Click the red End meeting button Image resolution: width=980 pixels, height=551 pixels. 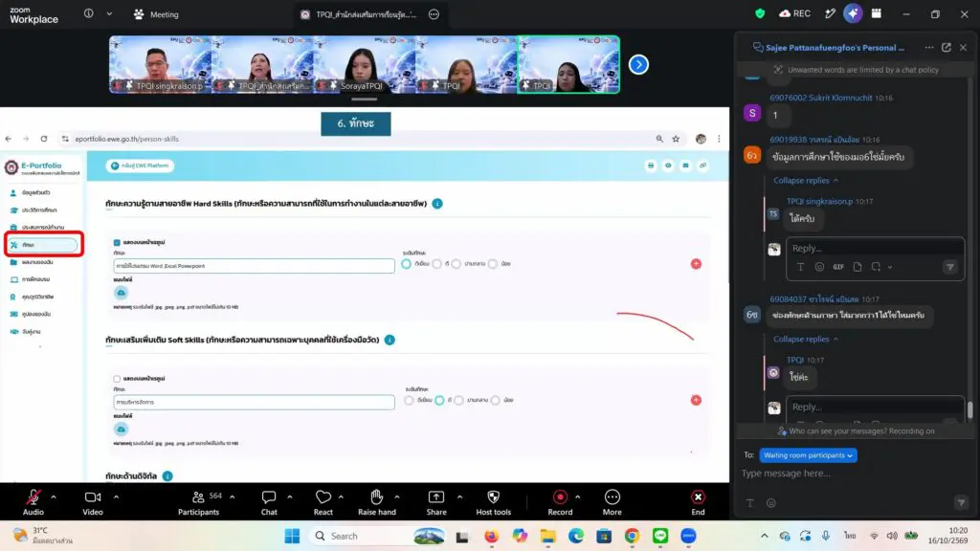[x=698, y=502]
